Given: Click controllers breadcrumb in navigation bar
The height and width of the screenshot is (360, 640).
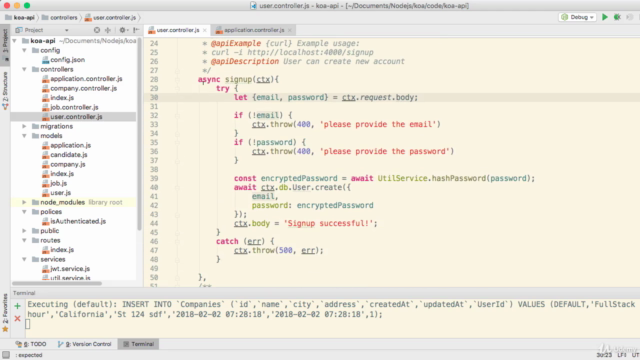Looking at the screenshot, I should tap(60, 18).
